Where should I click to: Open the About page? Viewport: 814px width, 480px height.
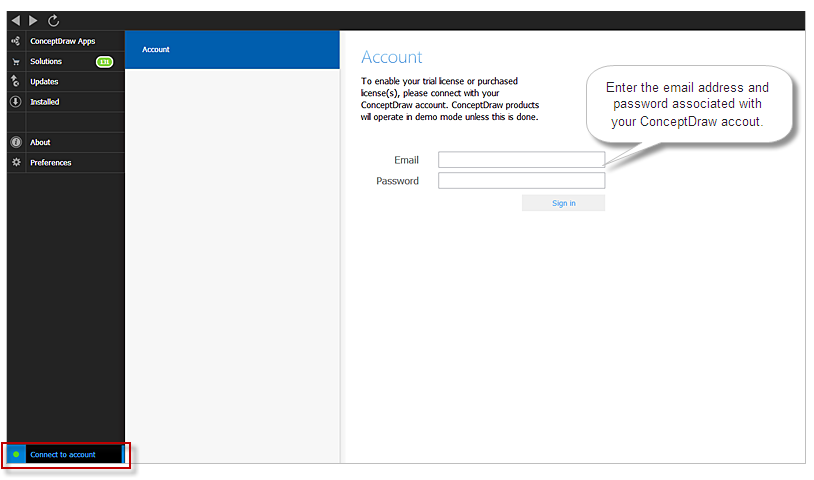point(66,142)
